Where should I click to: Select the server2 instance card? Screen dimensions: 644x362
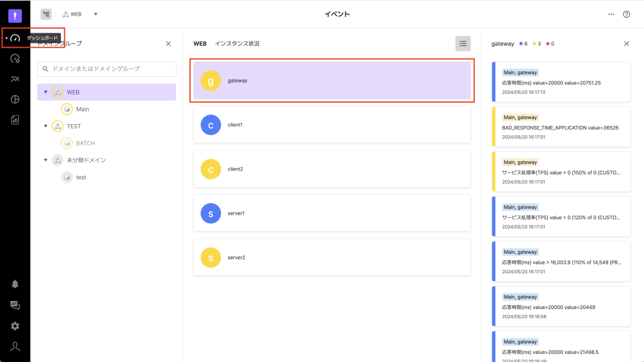[332, 257]
